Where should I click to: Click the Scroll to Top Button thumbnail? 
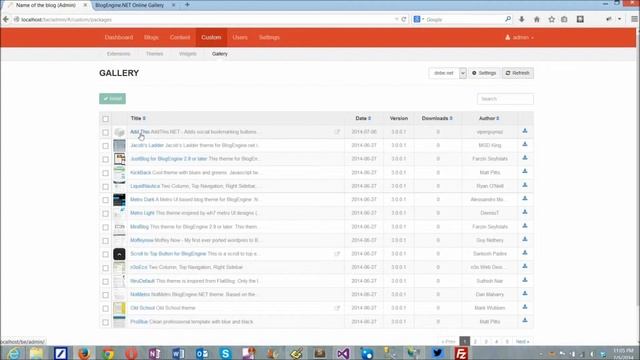pos(119,254)
